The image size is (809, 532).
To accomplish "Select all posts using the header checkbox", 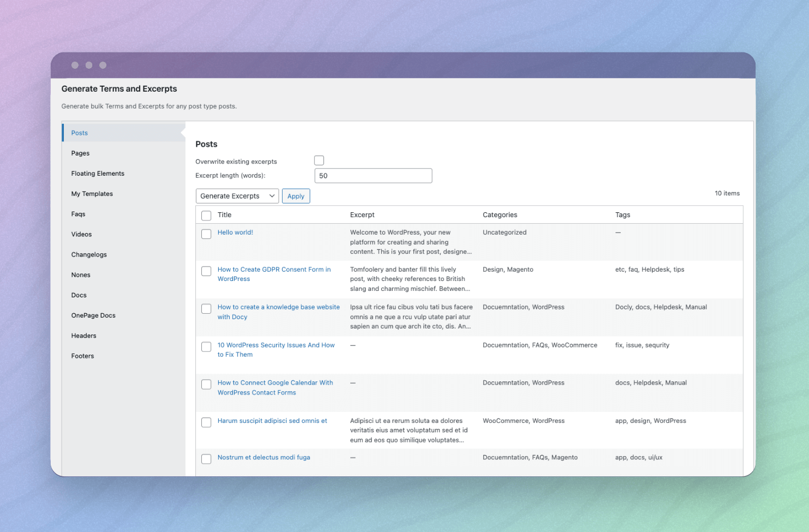I will (x=206, y=216).
